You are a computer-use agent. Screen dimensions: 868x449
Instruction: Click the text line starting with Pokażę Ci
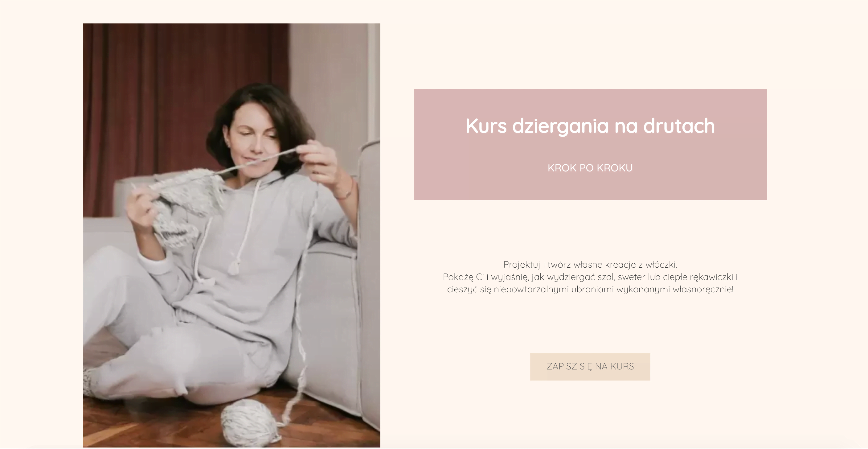point(590,277)
